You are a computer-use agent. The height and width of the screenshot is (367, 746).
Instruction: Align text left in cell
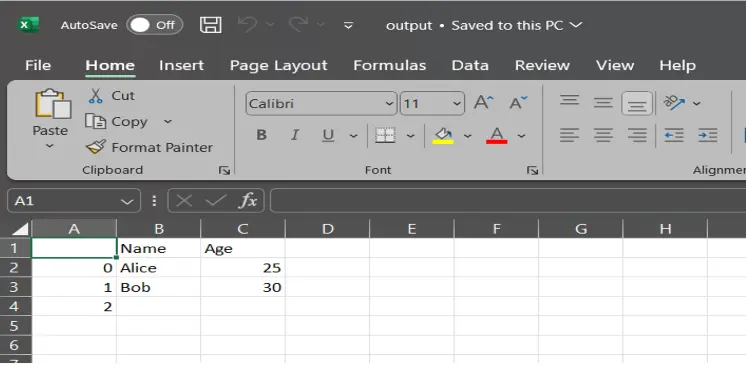569,136
